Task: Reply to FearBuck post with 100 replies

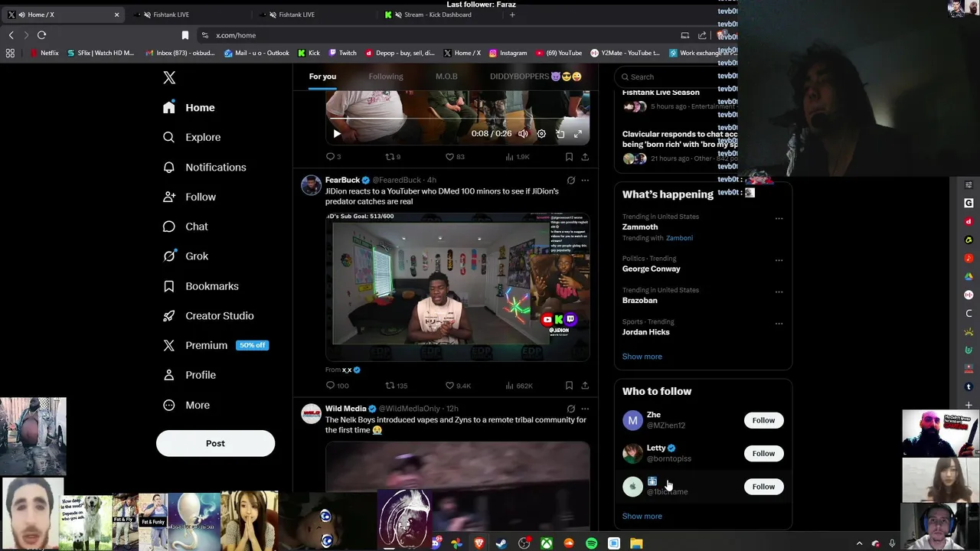Action: click(x=337, y=386)
